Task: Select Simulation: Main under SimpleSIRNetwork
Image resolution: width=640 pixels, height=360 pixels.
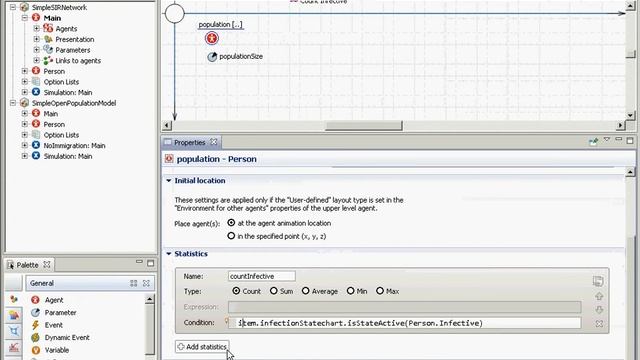Action: tap(68, 92)
